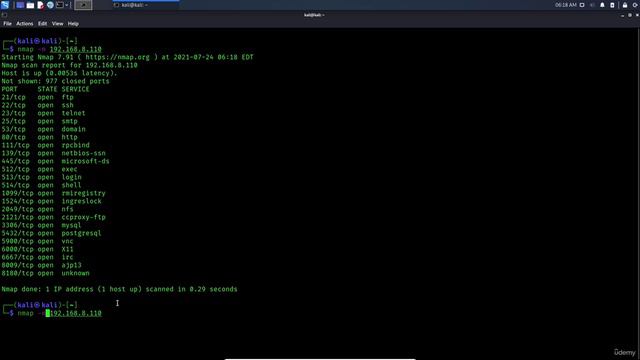Click the 'Host is up (0.0053s latency)' line
Viewport: 640px width, 360px height.
tap(59, 73)
